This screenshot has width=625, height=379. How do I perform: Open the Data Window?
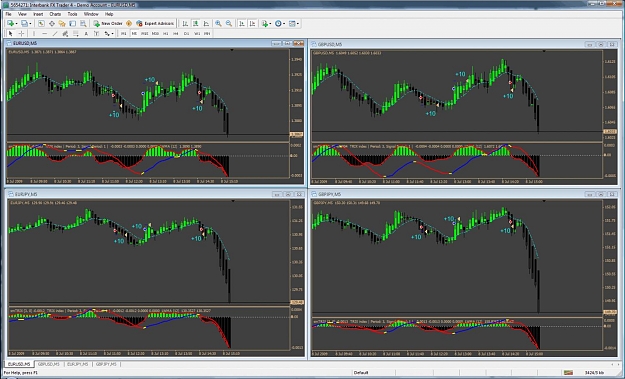(52, 24)
